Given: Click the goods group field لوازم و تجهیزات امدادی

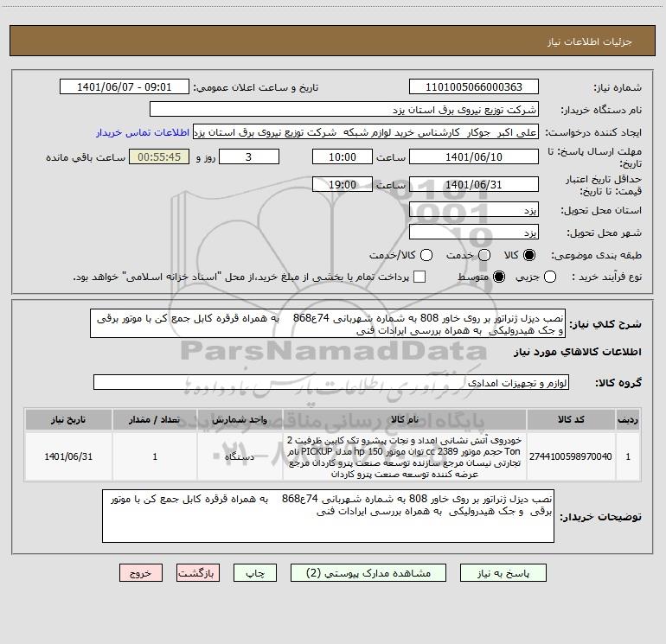Looking at the screenshot, I should tap(331, 382).
